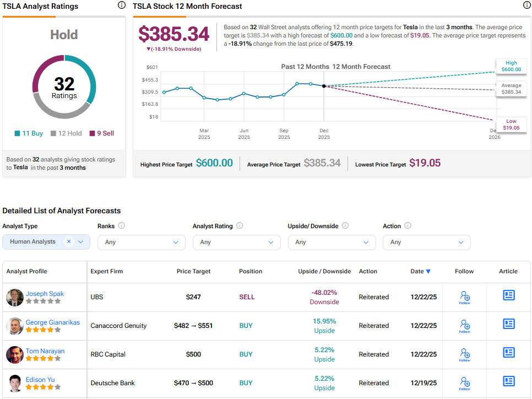Click Tom Narayan's profile photo
Viewport: 532px width, 399px height.
point(15,354)
